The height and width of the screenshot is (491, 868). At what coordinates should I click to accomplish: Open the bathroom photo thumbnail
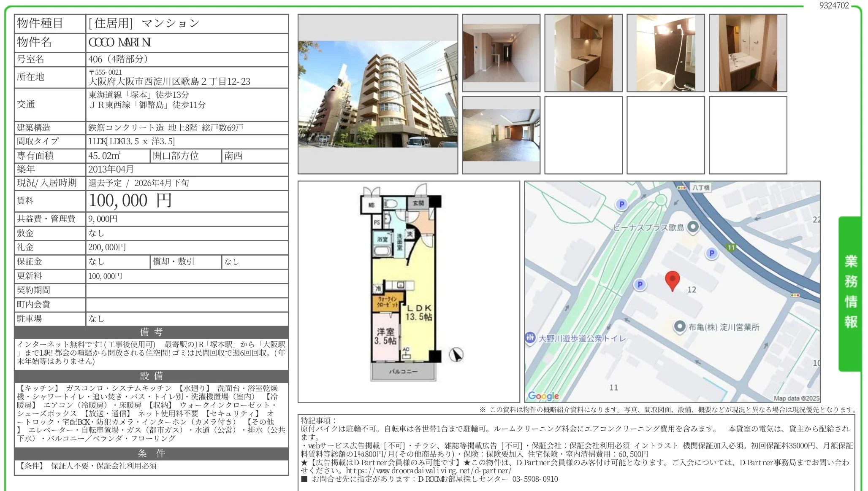click(665, 53)
